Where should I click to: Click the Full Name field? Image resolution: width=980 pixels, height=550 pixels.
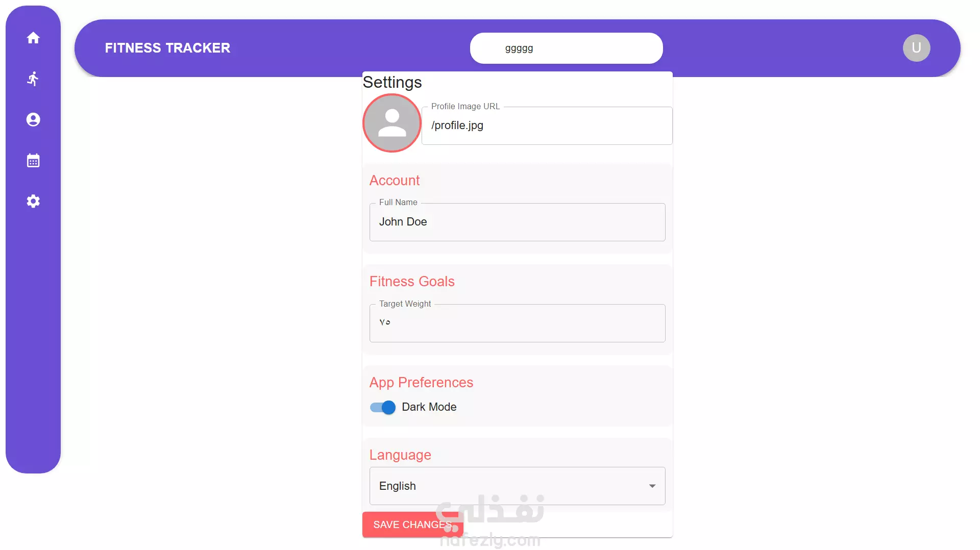[517, 222]
